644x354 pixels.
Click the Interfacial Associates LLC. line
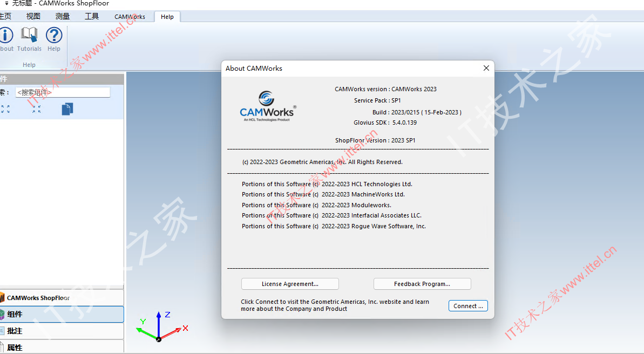[x=332, y=215]
